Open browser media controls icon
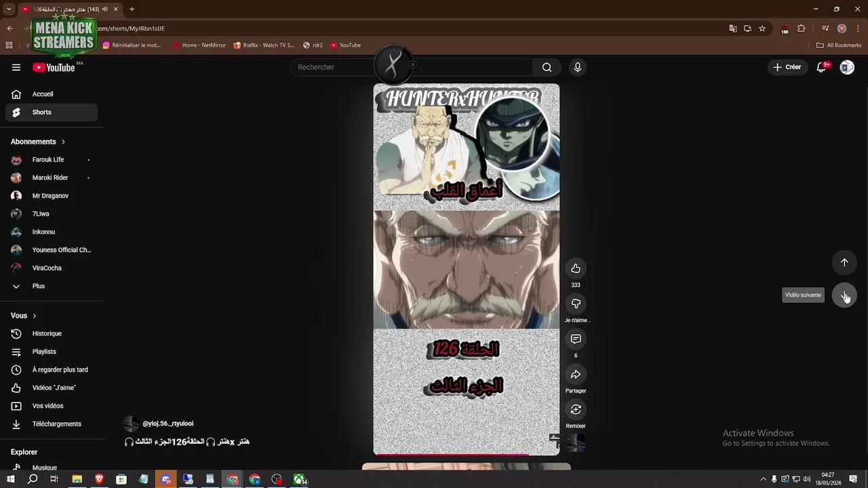The width and height of the screenshot is (868, 488). click(825, 28)
